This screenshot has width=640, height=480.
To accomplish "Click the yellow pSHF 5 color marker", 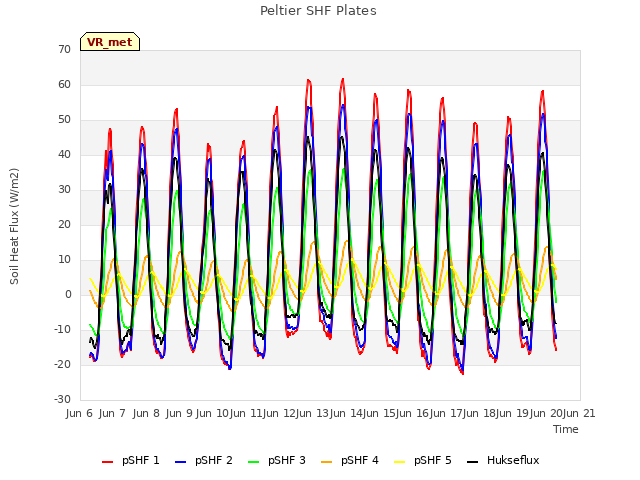I will (400, 462).
